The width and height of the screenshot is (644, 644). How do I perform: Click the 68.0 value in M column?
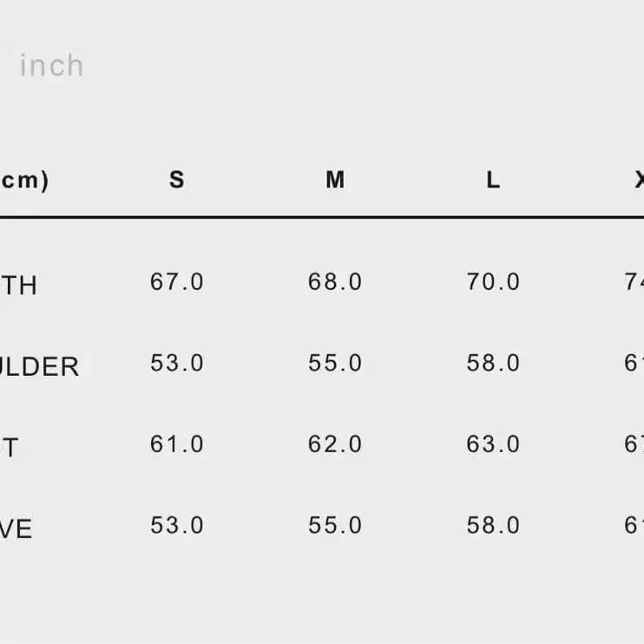335,282
